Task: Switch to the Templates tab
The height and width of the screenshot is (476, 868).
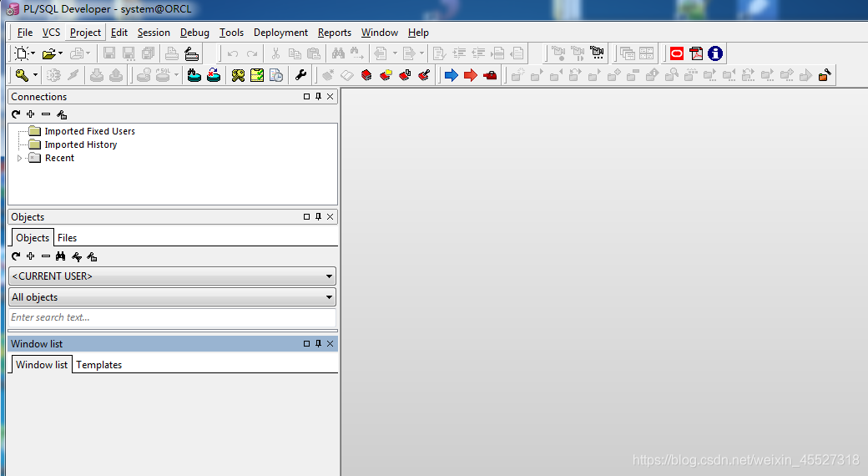Action: (99, 365)
